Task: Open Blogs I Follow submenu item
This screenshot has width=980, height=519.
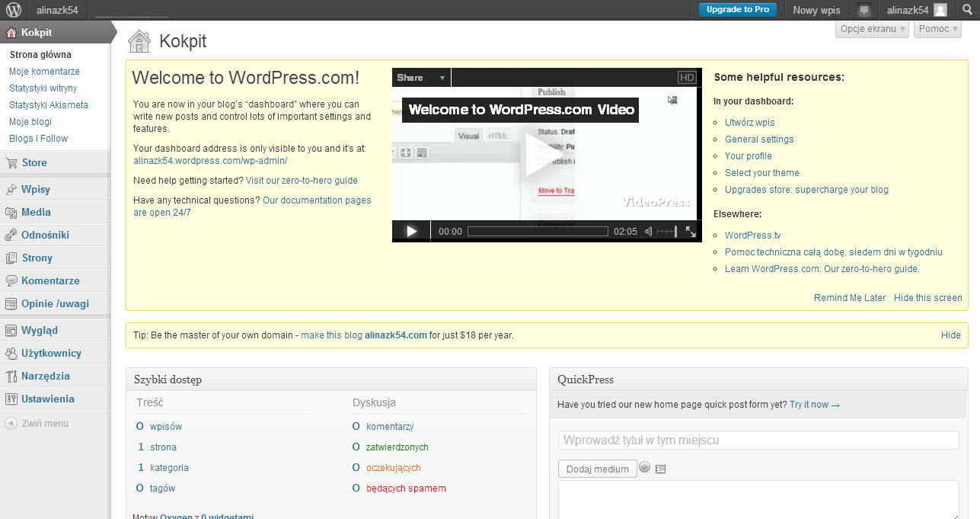Action: coord(38,139)
